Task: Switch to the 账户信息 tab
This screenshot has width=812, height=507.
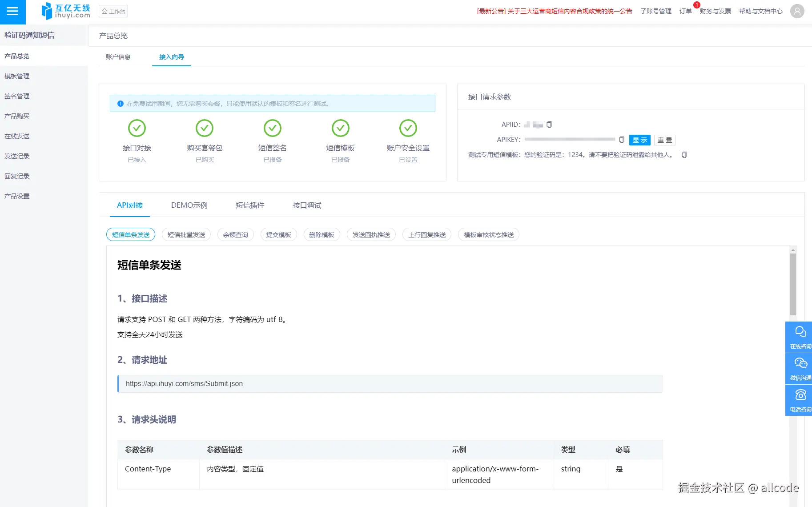Action: click(118, 57)
